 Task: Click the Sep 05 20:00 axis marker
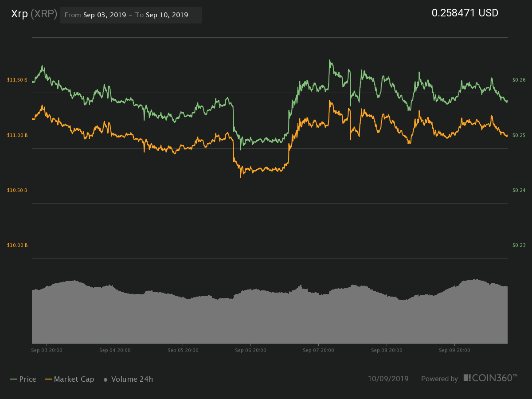(x=183, y=350)
